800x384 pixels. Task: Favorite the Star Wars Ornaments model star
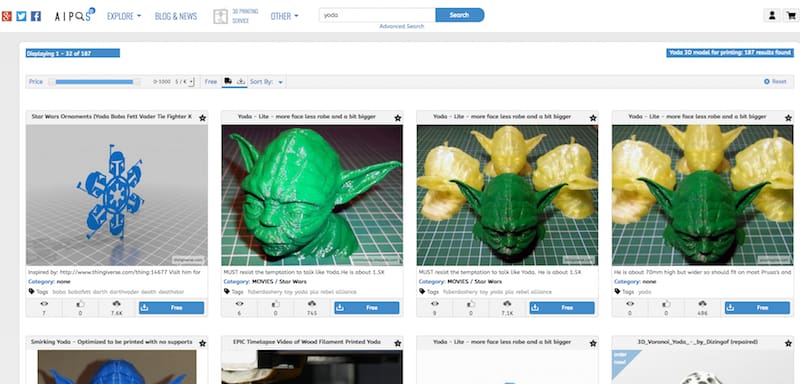click(x=203, y=118)
